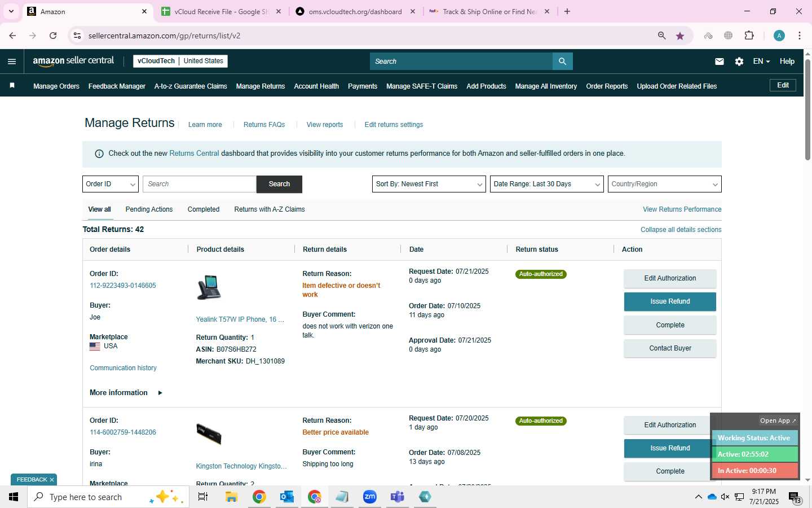
Task: Click the Task View taskbar icon
Action: click(203, 497)
